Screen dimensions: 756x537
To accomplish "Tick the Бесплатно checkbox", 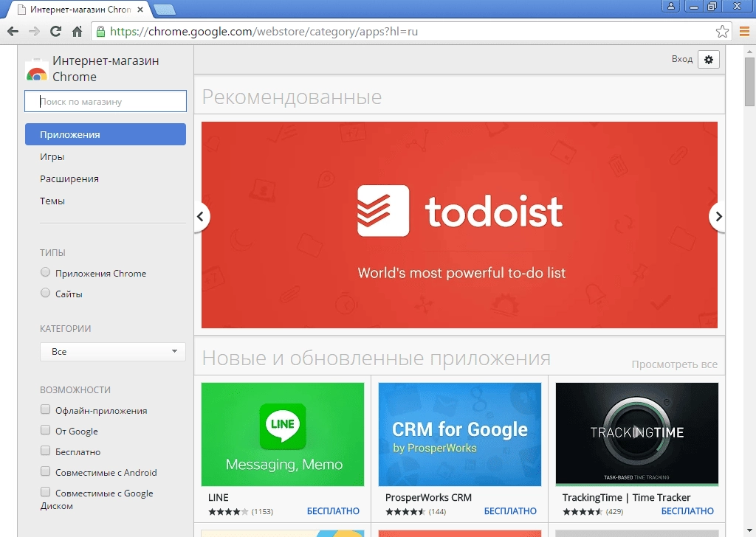I will point(45,451).
